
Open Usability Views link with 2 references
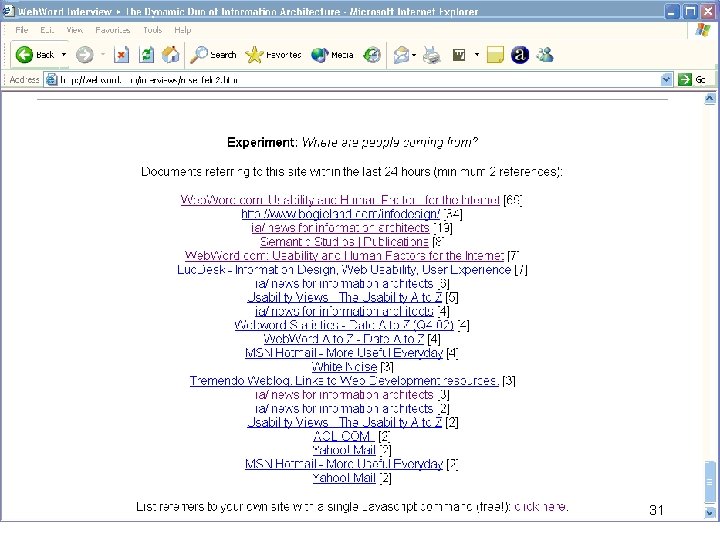[x=344, y=422]
